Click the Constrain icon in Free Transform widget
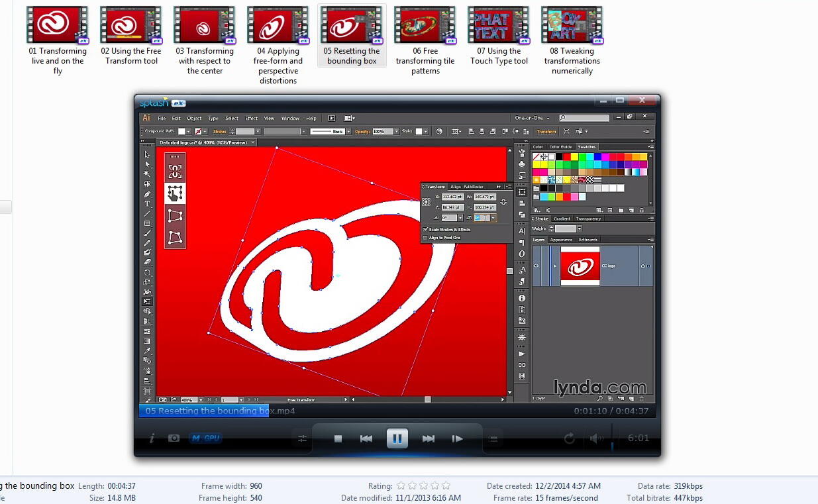The image size is (818, 504). coord(175,172)
